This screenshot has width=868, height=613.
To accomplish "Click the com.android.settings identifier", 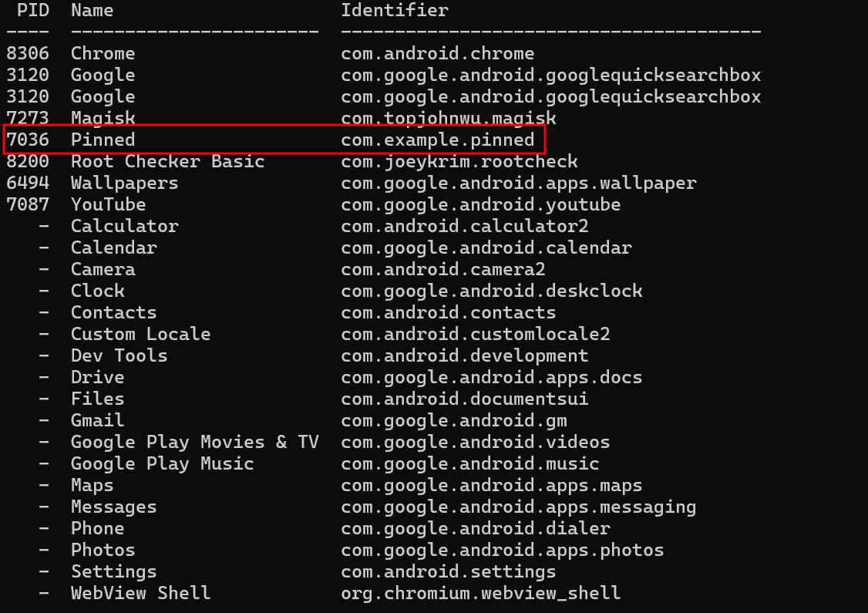I will (448, 571).
